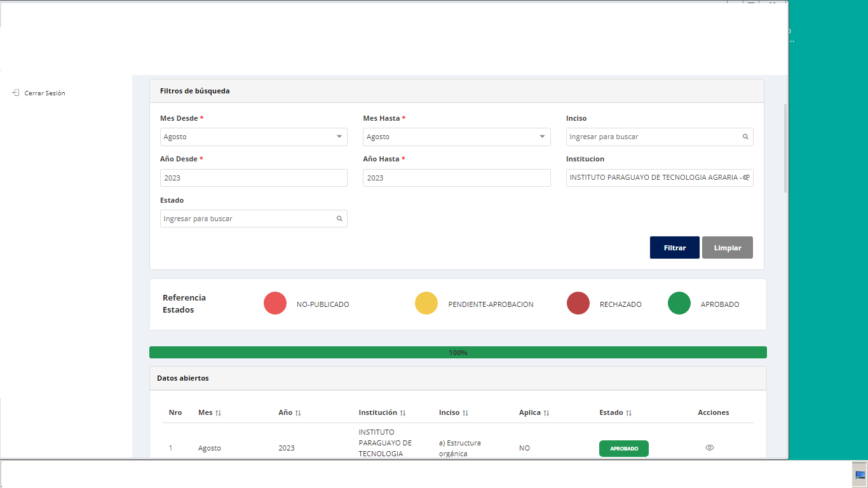
Task: Click the Inciso search field
Action: (x=660, y=137)
